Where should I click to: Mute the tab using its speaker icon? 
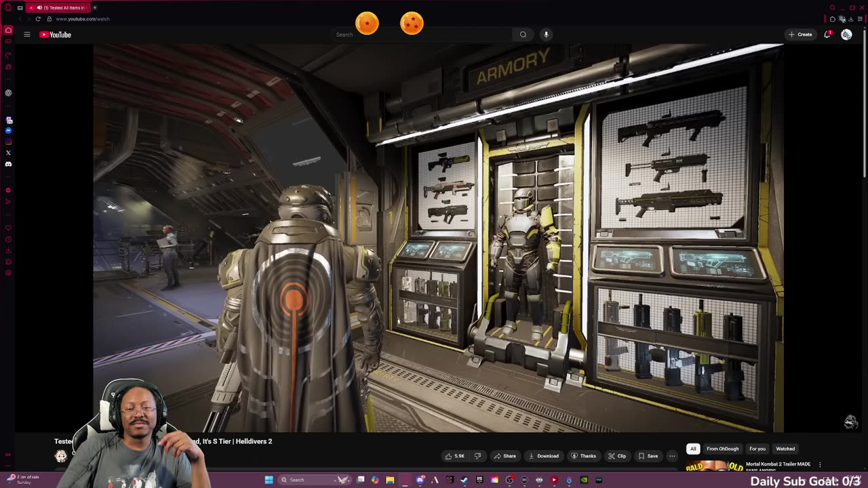(39, 7)
